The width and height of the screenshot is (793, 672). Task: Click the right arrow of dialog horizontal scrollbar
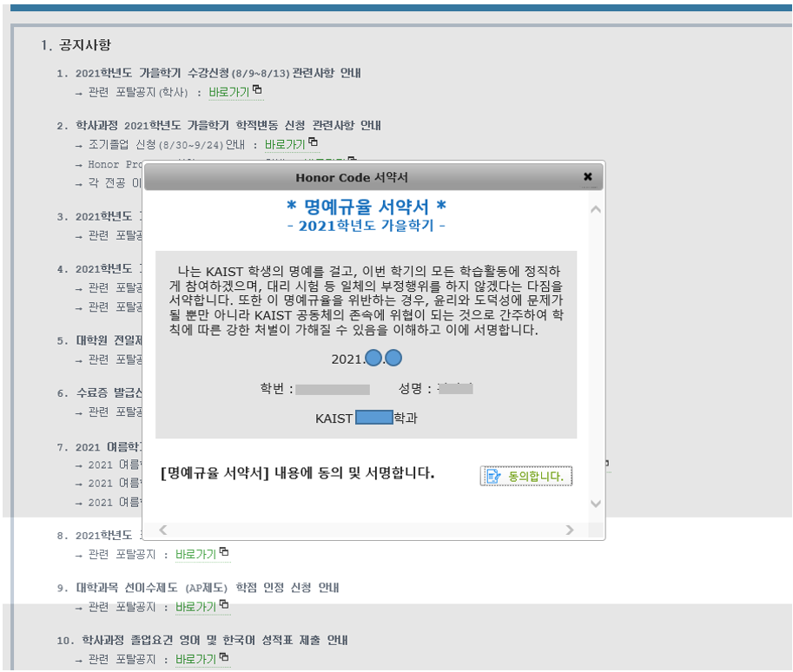pos(570,530)
